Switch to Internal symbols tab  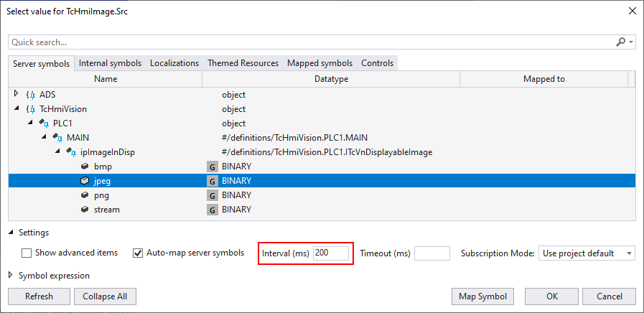110,63
